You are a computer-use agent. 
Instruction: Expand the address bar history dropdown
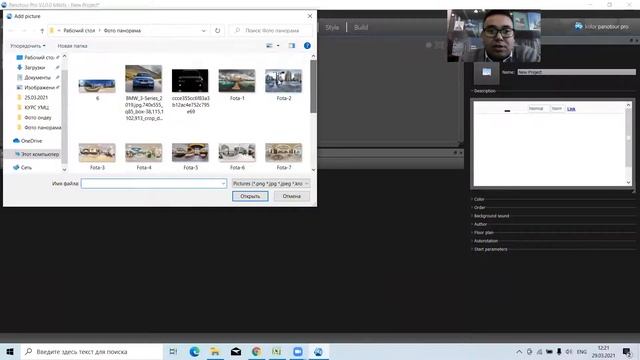tap(204, 31)
